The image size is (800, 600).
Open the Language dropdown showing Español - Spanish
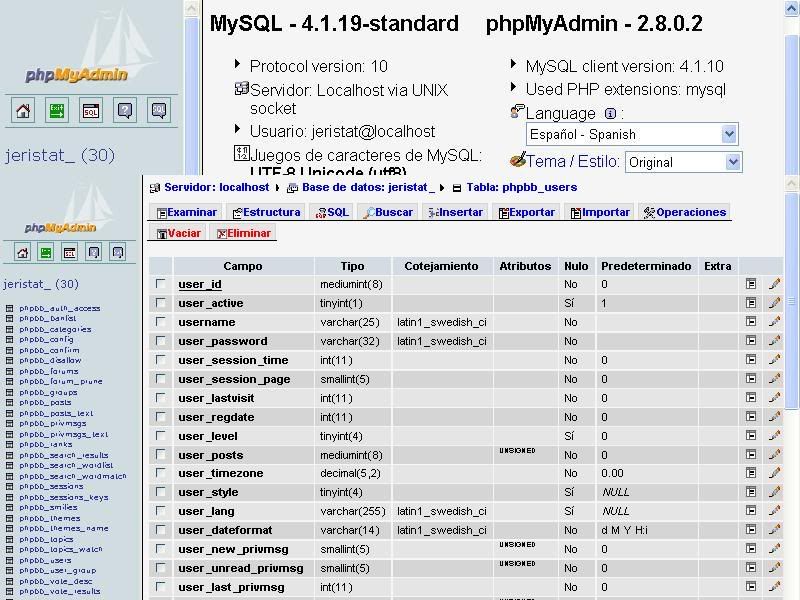632,135
